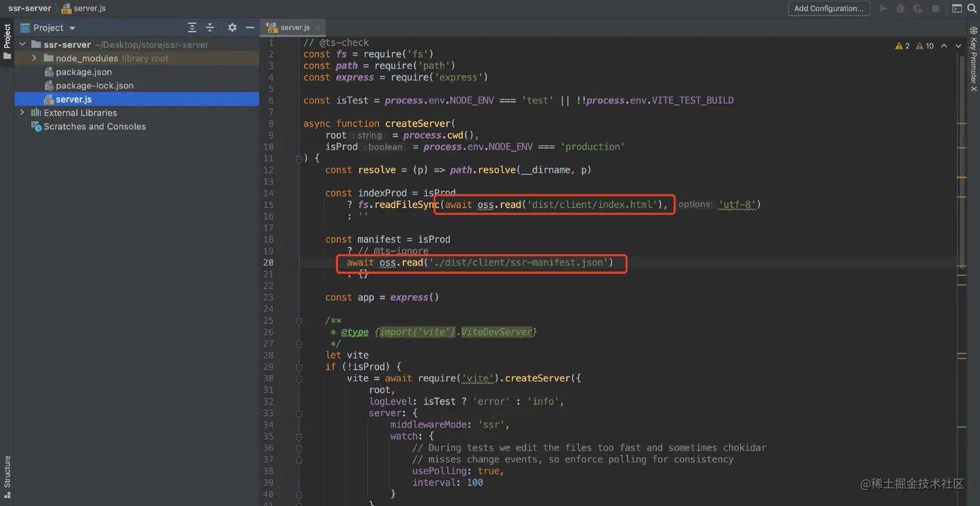Image resolution: width=980 pixels, height=506 pixels.
Task: Click the JS icon in breadcrumb
Action: point(66,8)
